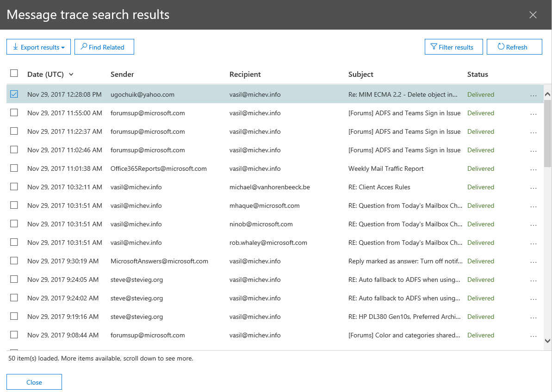
Task: Check the Weekly Mail Traffic Report row checkbox
Action: pos(14,168)
